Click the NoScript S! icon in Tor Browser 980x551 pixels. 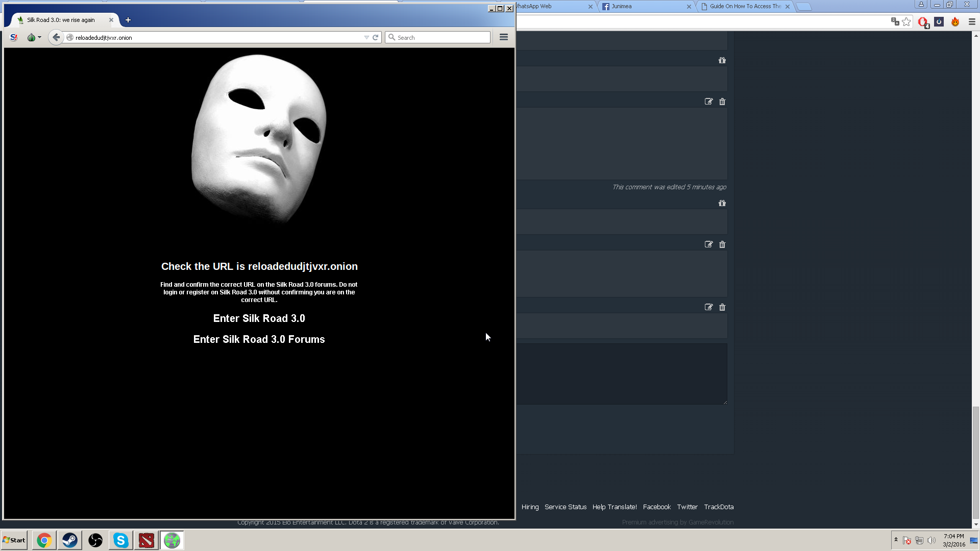click(x=14, y=37)
